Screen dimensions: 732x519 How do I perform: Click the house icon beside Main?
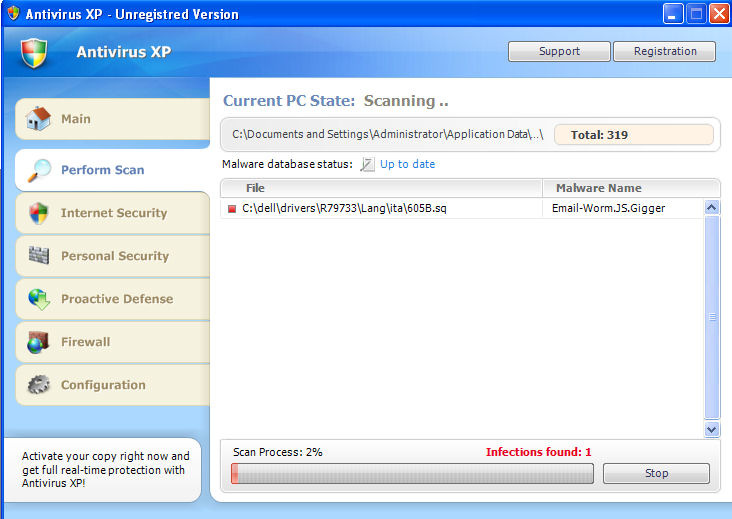pyautogui.click(x=38, y=119)
